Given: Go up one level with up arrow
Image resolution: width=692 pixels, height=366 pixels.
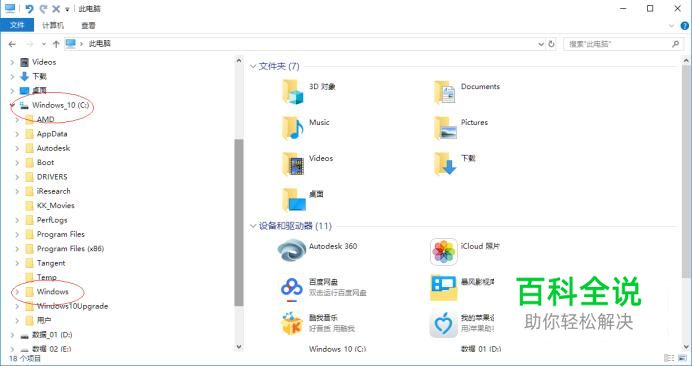Looking at the screenshot, I should click(56, 44).
